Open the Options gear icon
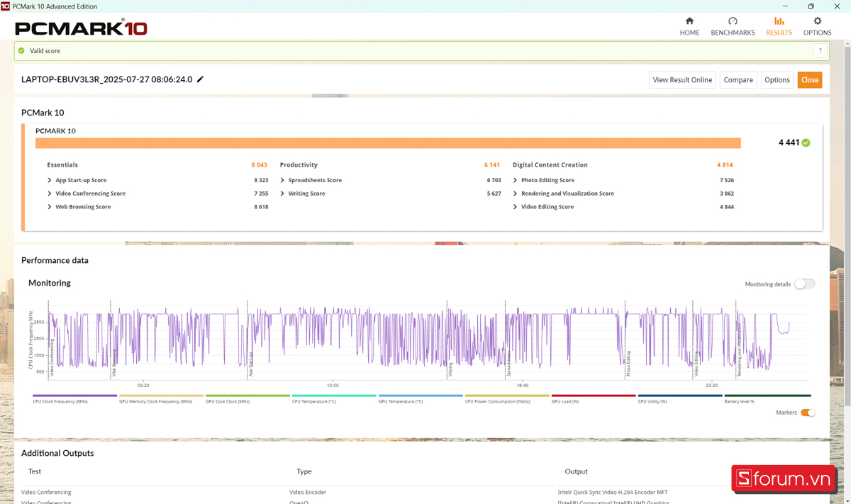 point(817,21)
